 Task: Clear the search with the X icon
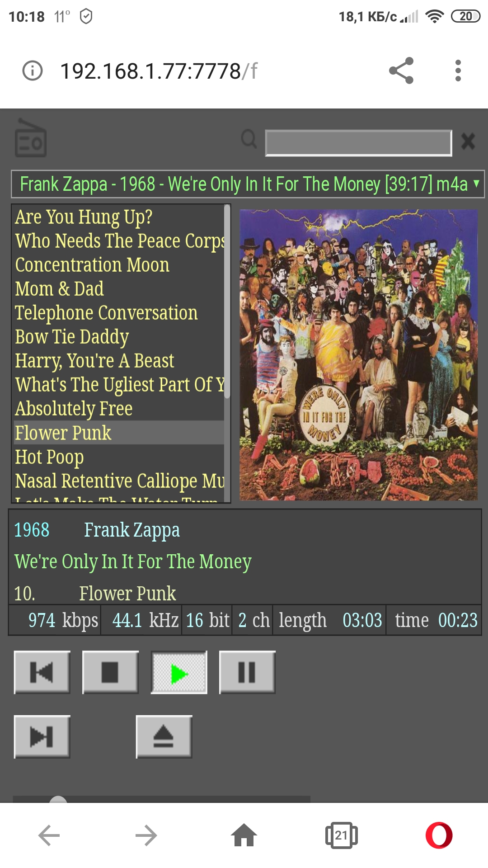(468, 142)
